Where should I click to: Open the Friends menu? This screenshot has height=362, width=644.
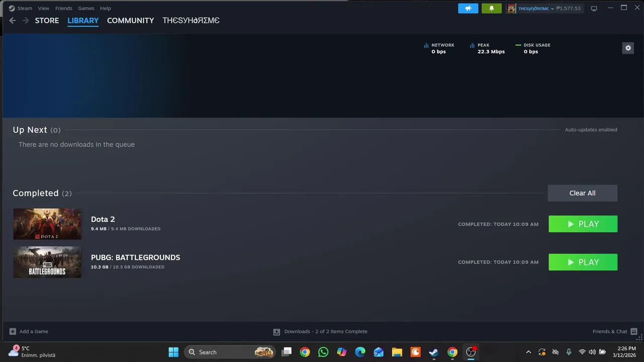[x=64, y=8]
